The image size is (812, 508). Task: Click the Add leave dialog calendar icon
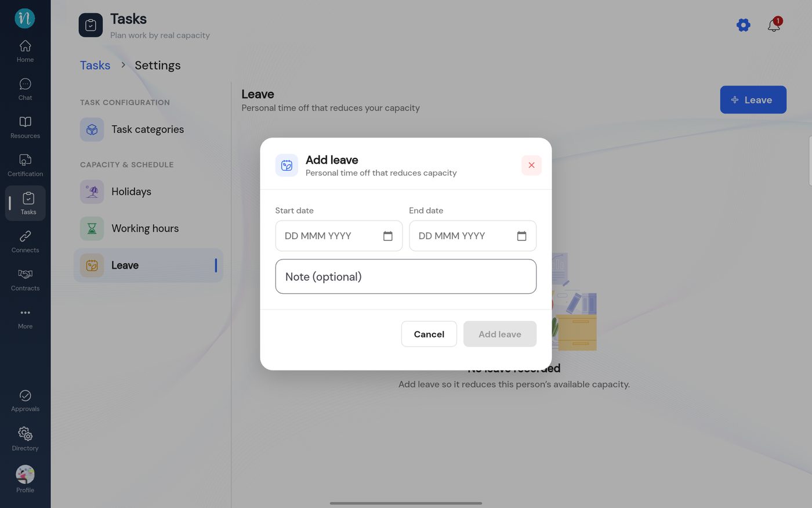tap(287, 165)
